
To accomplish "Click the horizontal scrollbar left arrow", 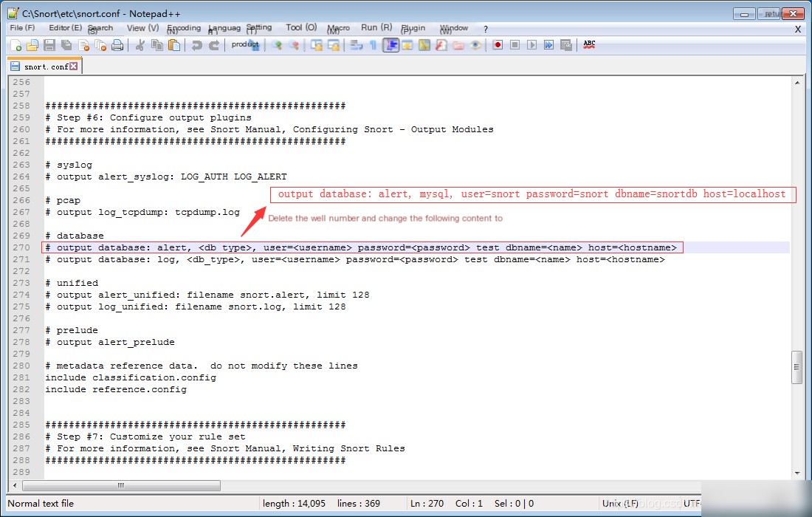I will coord(15,485).
